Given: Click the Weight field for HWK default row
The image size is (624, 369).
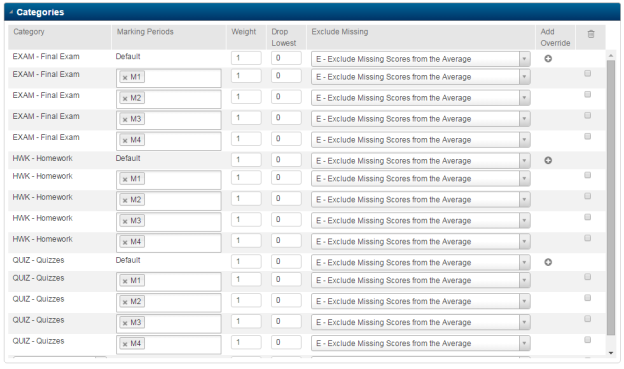Looking at the screenshot, I should pos(246,160).
